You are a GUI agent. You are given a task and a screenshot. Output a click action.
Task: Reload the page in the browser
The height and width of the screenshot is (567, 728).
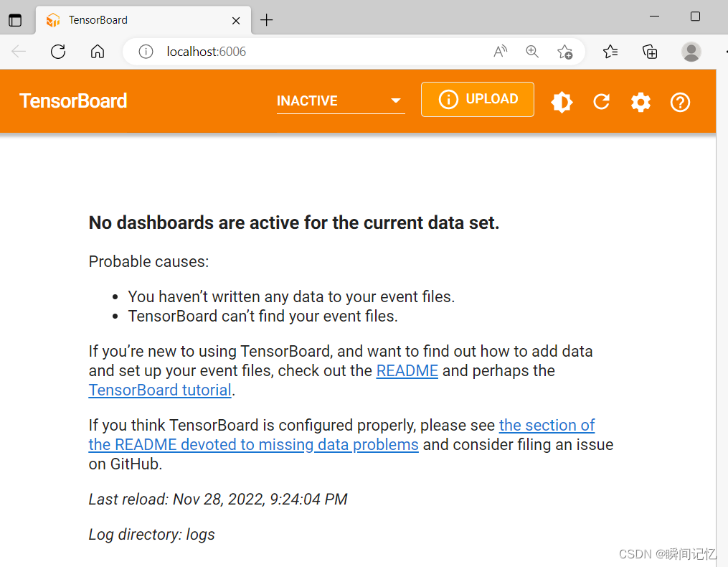coord(58,51)
